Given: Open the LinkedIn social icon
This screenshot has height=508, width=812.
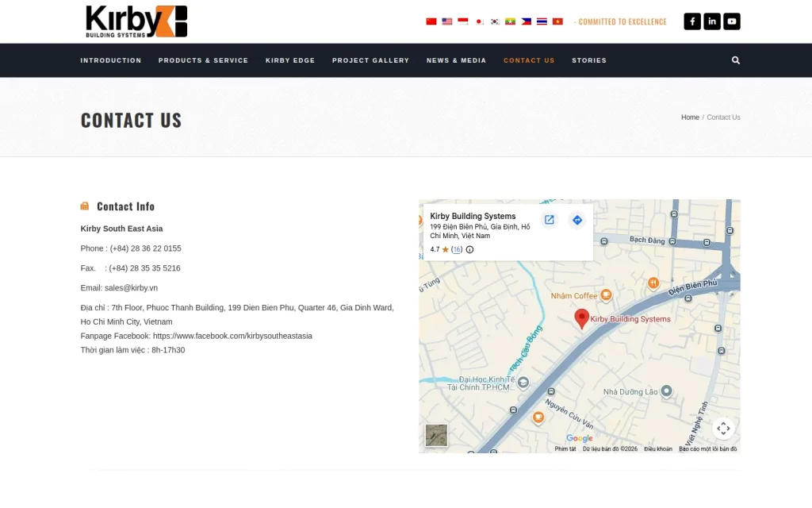Looking at the screenshot, I should click(x=712, y=21).
